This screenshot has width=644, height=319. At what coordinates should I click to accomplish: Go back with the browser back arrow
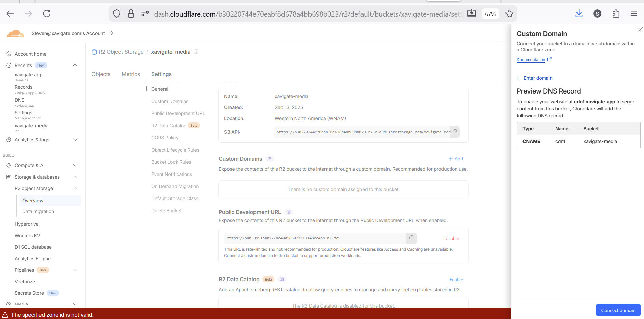pyautogui.click(x=10, y=14)
